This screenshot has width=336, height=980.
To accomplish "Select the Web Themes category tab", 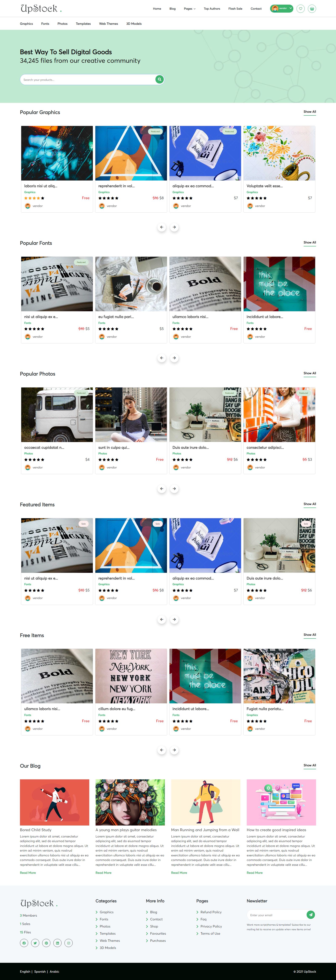I will [x=108, y=24].
